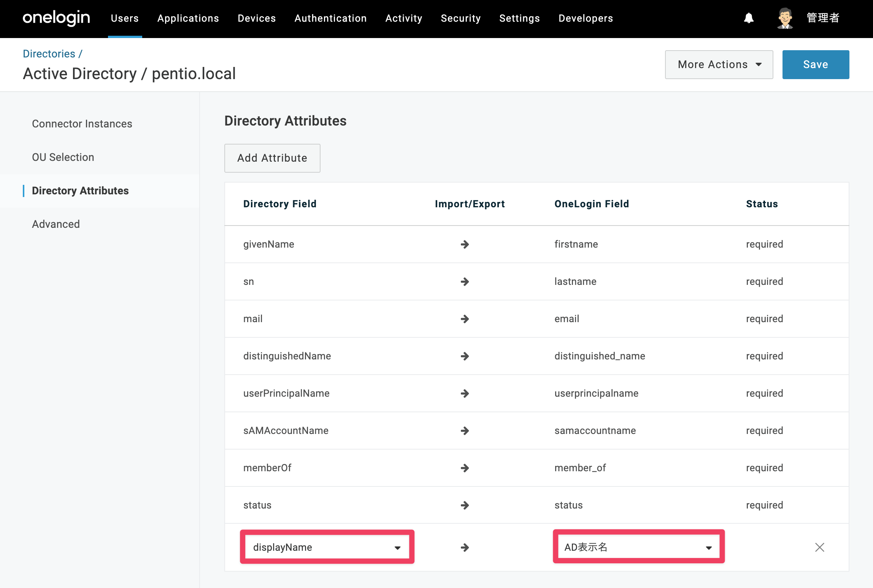Switch to Connector Instances tab
Viewport: 873px width, 588px height.
82,124
